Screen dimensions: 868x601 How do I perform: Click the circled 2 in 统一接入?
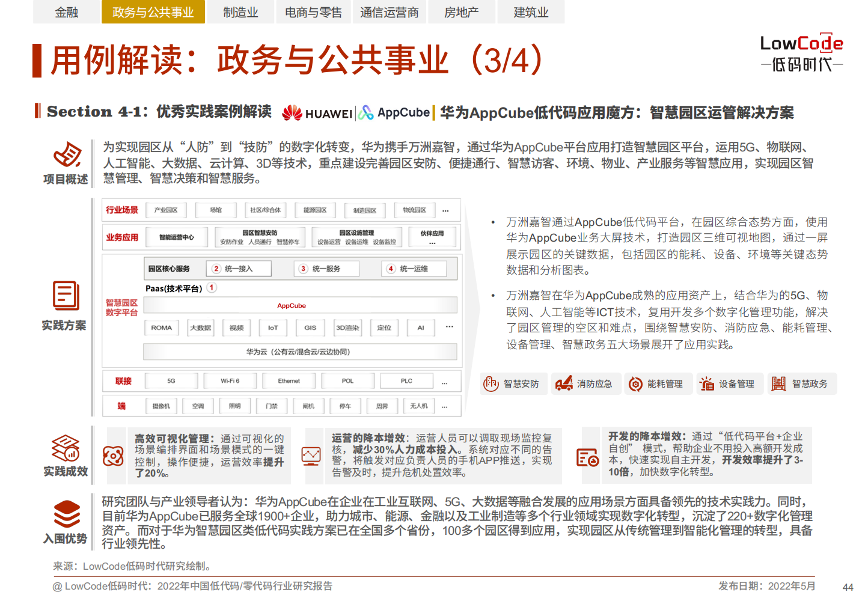[x=216, y=269]
